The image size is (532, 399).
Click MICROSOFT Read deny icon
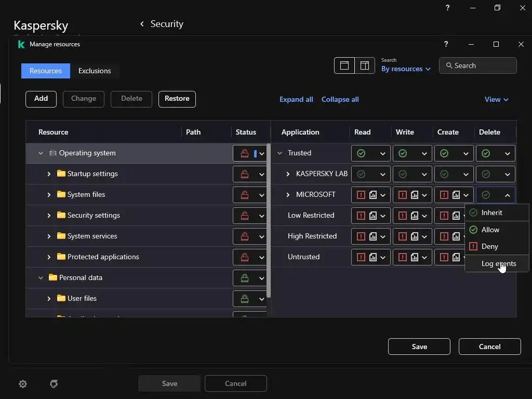tap(361, 195)
